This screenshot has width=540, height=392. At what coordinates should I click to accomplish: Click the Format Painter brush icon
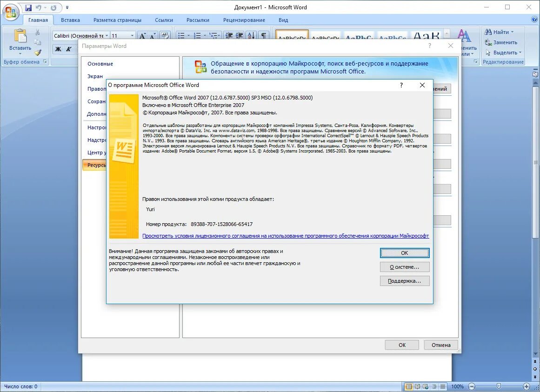(38, 52)
